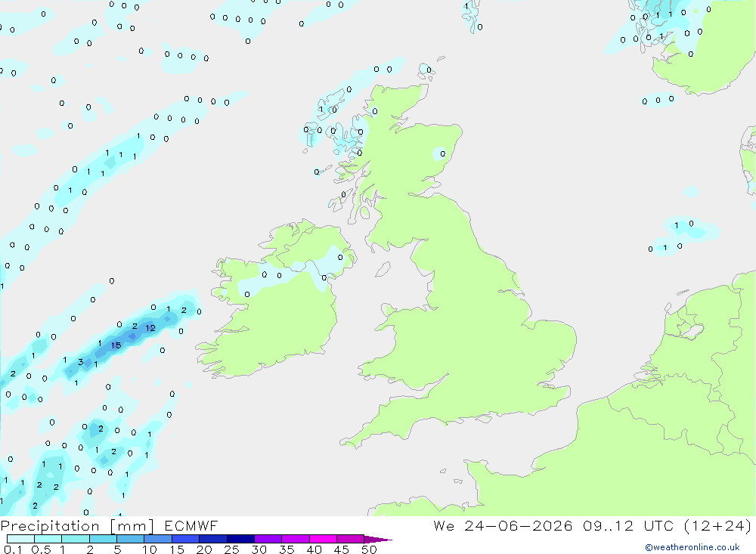The image size is (756, 554).
Task: Pick the darkest navy swatch between 25 and 30
Action: [240, 539]
